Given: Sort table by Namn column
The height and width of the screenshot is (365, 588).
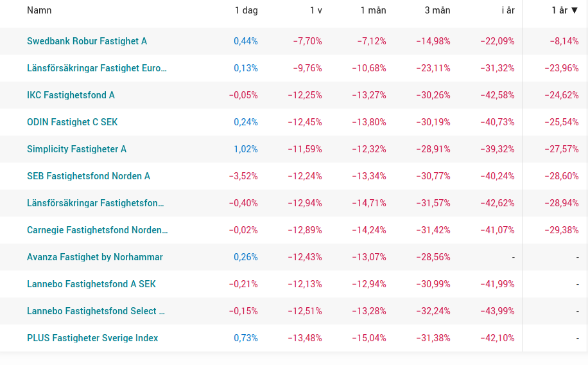Looking at the screenshot, I should point(39,10).
